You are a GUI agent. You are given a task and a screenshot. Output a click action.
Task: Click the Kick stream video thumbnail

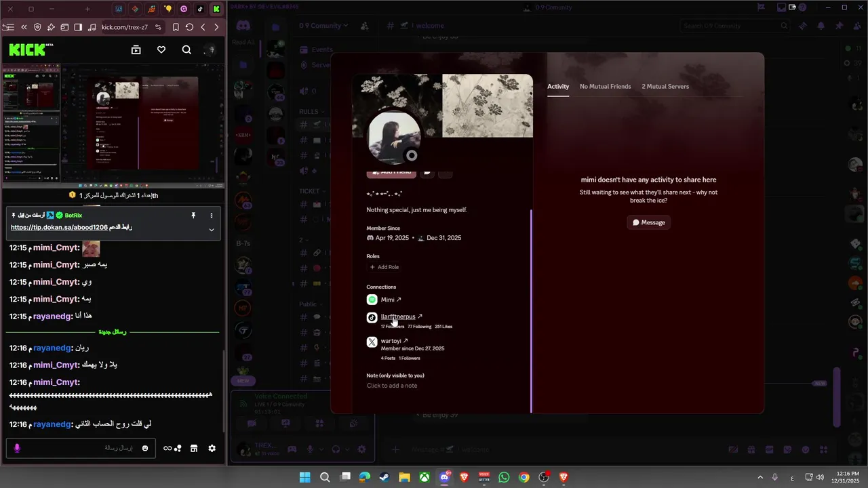113,126
